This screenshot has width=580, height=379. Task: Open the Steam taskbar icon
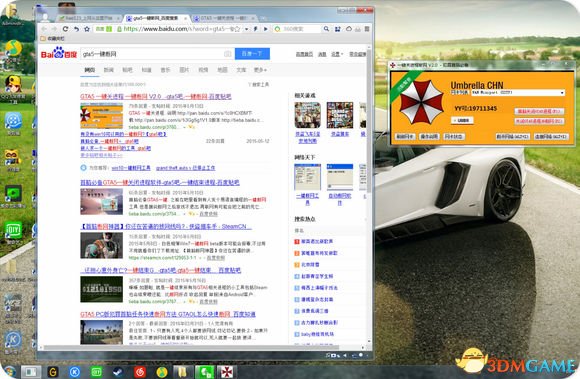[118, 372]
